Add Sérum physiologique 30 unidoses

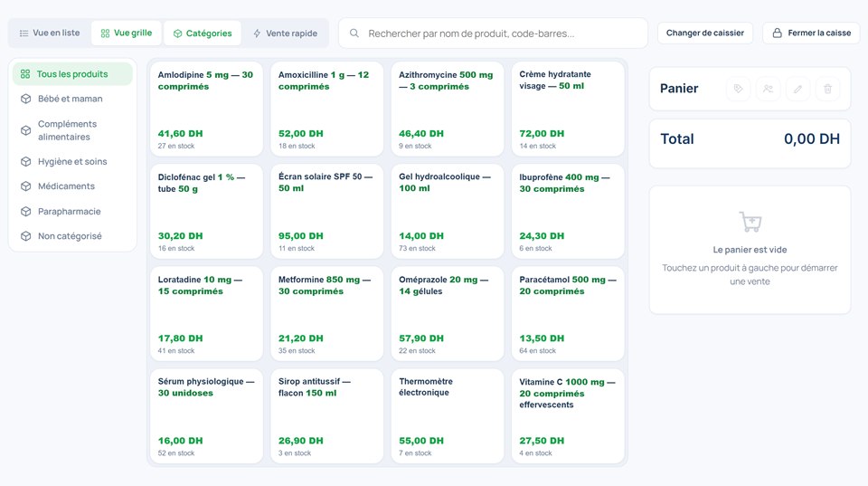click(x=206, y=416)
